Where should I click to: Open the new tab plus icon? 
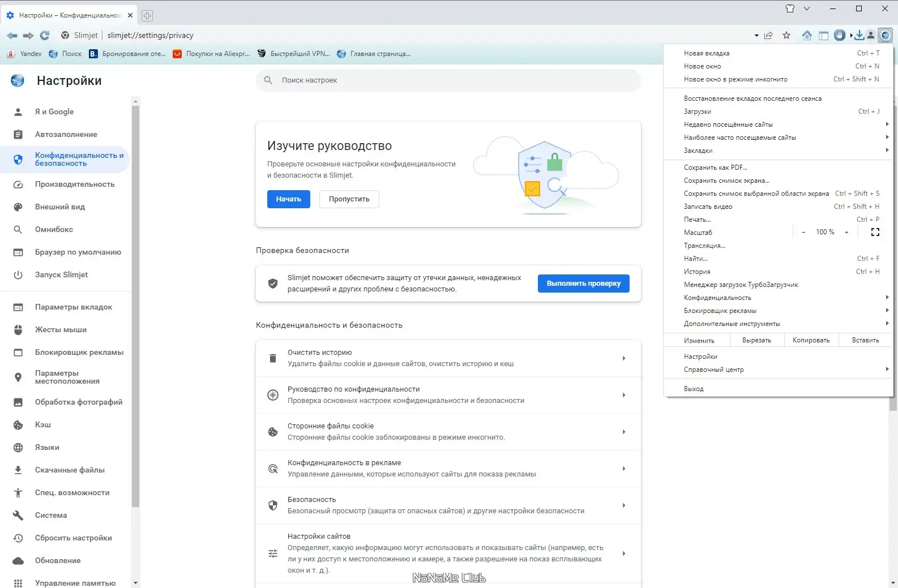click(147, 15)
